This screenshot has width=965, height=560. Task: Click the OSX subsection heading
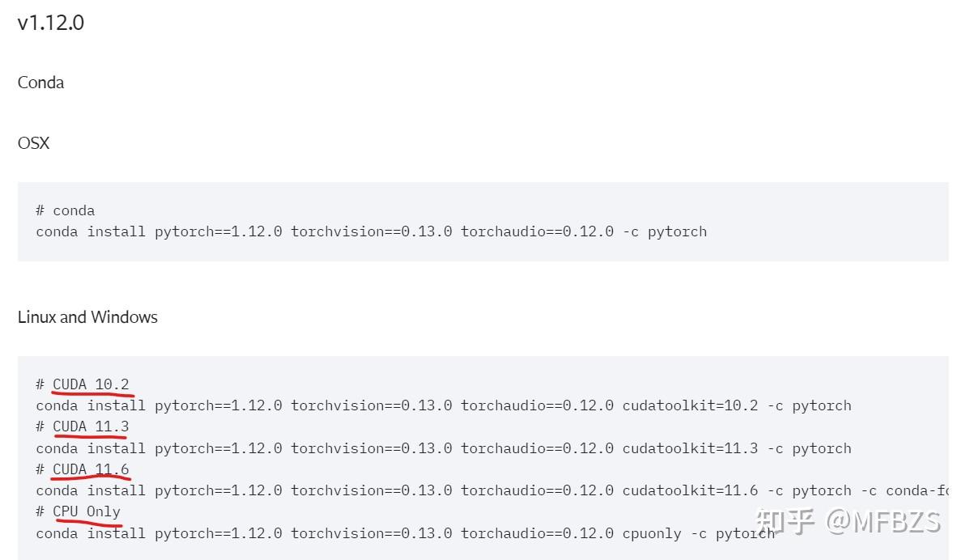pyautogui.click(x=33, y=142)
